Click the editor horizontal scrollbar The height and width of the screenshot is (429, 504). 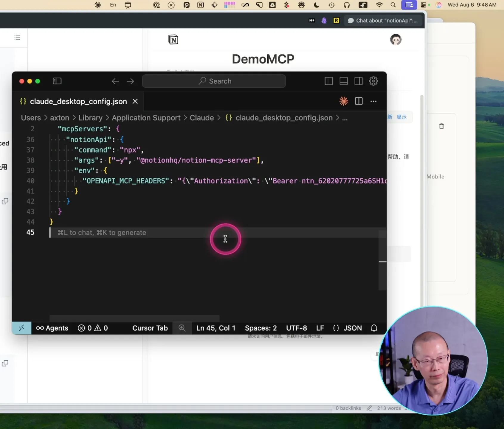point(134,318)
